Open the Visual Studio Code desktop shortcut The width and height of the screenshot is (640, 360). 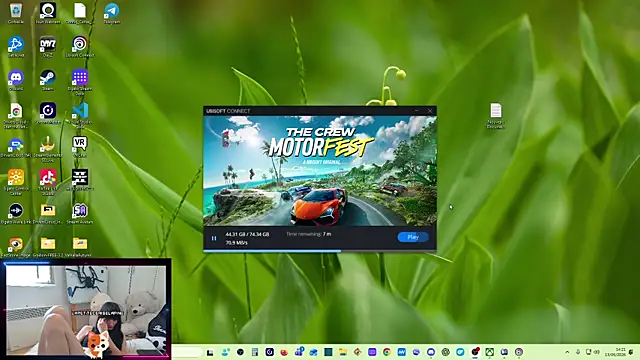pos(80,115)
